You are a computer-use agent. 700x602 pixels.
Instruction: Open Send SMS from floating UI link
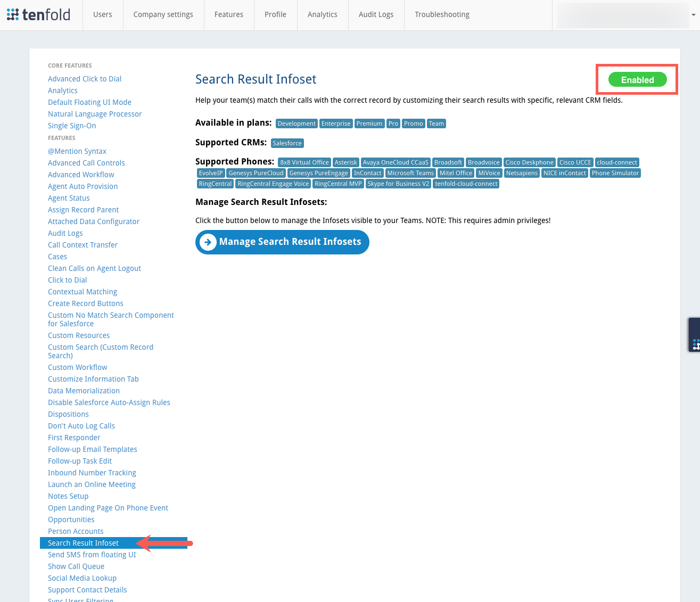click(x=92, y=555)
